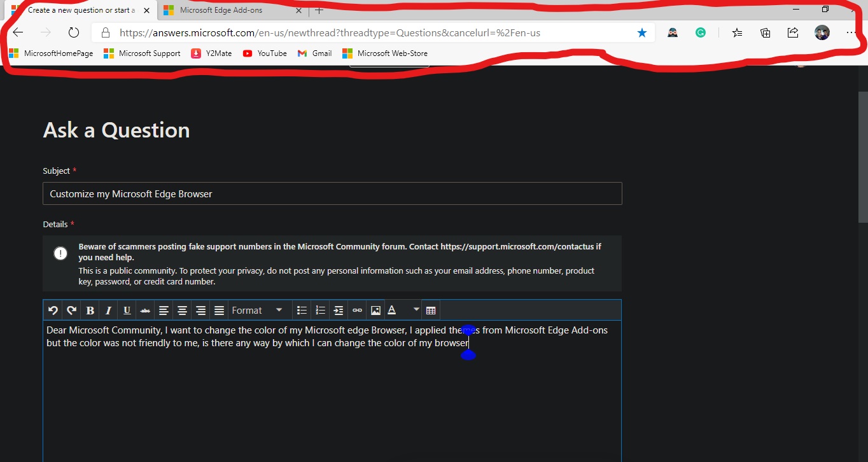Open the spy-character extension icon
Viewport: 868px width, 462px height.
pyautogui.click(x=673, y=33)
